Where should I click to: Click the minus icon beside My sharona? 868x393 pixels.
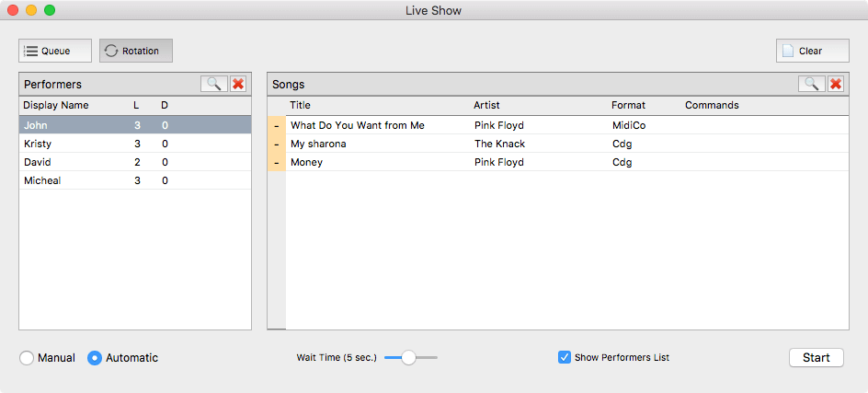click(x=277, y=144)
